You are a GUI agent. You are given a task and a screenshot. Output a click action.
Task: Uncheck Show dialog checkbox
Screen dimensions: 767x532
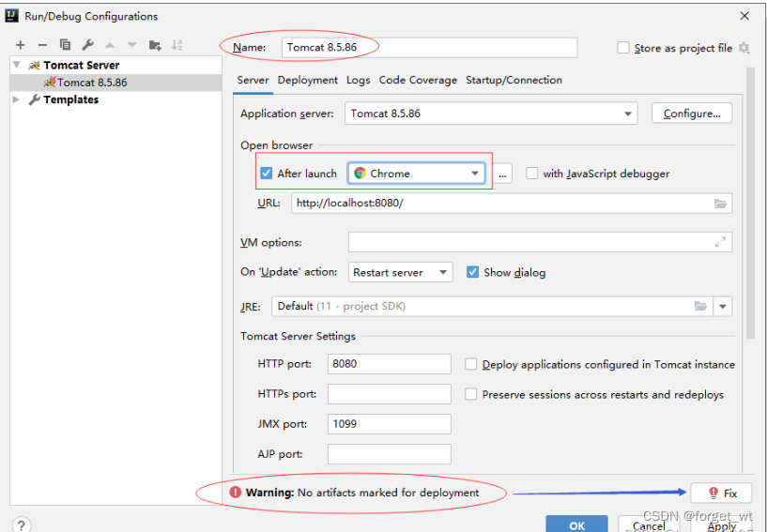(472, 272)
